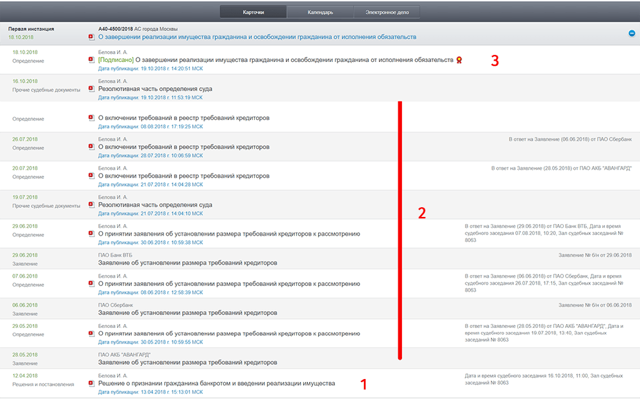The height and width of the screenshot is (399, 640).
Task: Open PDF icon of the 07.06.2018 О принятии заявления row
Action: pos(91,284)
